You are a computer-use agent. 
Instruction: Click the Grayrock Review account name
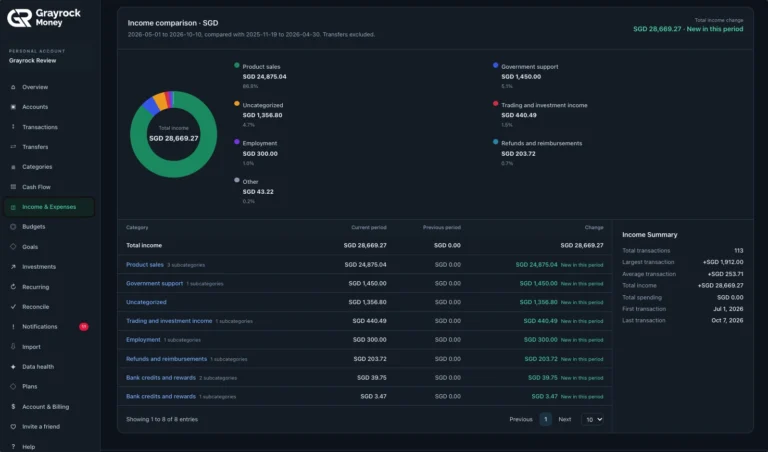pyautogui.click(x=32, y=61)
